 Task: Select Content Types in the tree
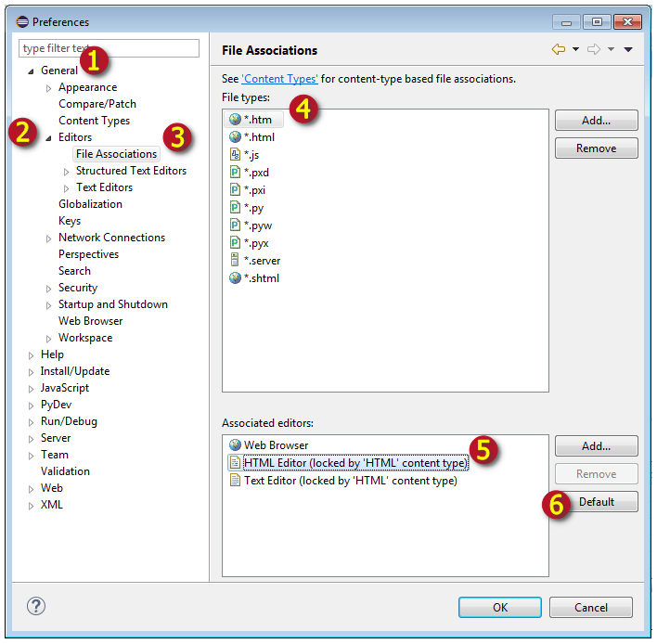94,121
